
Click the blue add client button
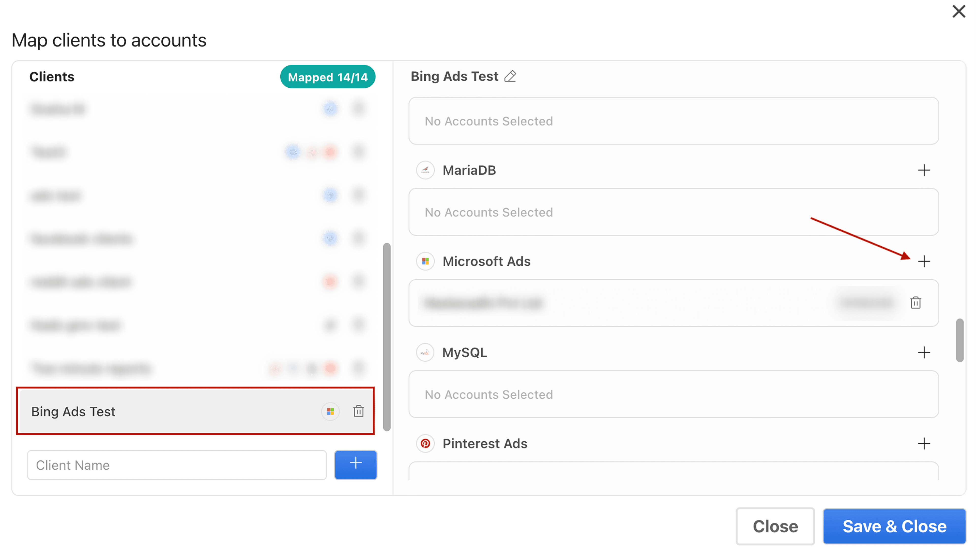(356, 465)
